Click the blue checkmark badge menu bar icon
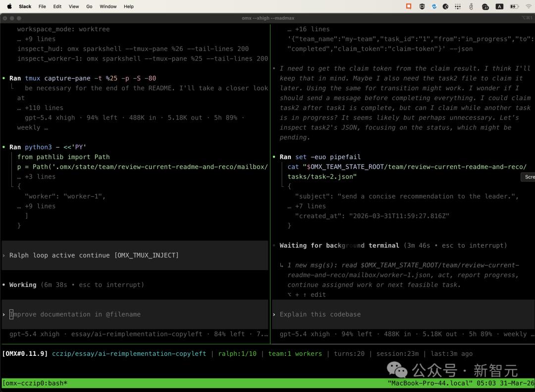535x392 pixels. tap(434, 6)
